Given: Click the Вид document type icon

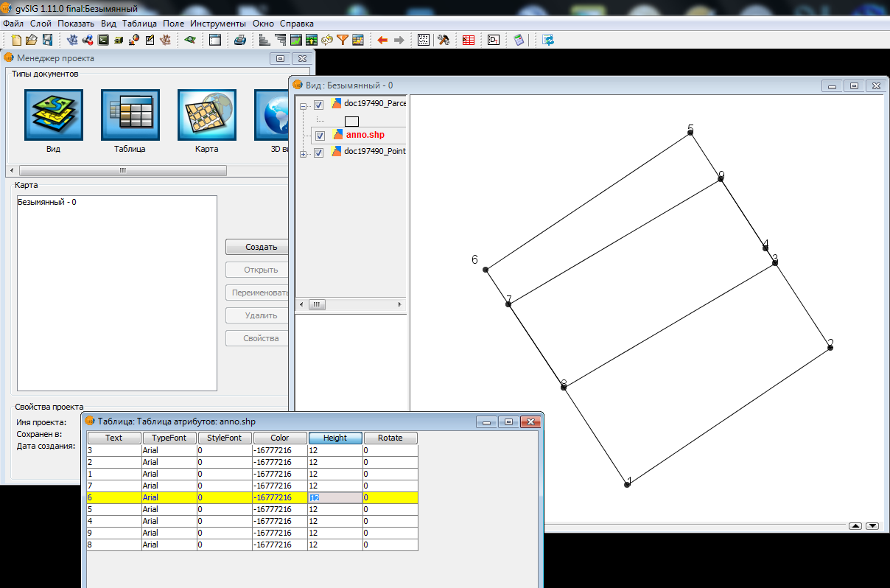Looking at the screenshot, I should (53, 115).
